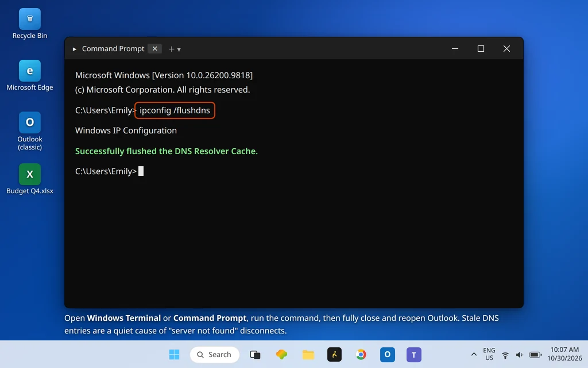Viewport: 588px width, 368px height.
Task: Open Budget Q4.xlsx desktop file
Action: click(30, 179)
